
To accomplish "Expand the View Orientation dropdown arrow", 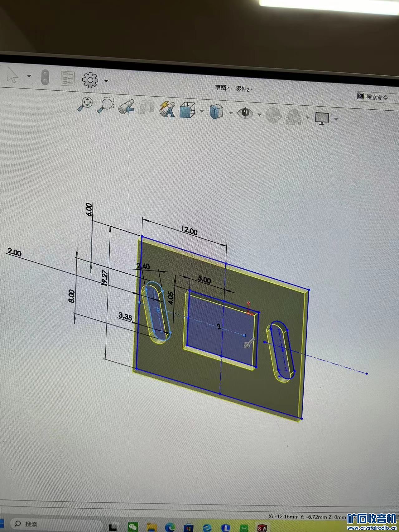I will click(x=202, y=111).
